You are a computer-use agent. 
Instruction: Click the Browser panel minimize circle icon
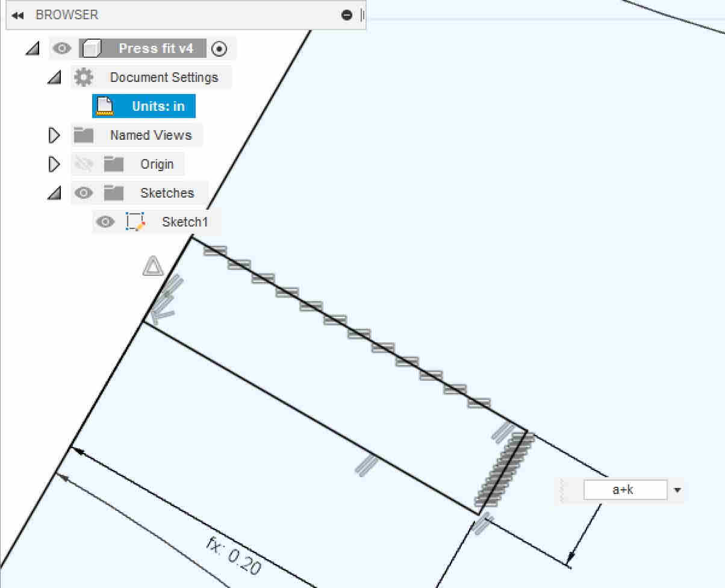(347, 15)
